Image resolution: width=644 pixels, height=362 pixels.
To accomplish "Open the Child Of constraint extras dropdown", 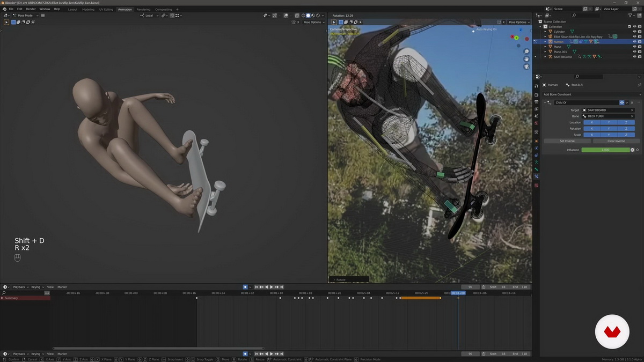I will [x=627, y=102].
